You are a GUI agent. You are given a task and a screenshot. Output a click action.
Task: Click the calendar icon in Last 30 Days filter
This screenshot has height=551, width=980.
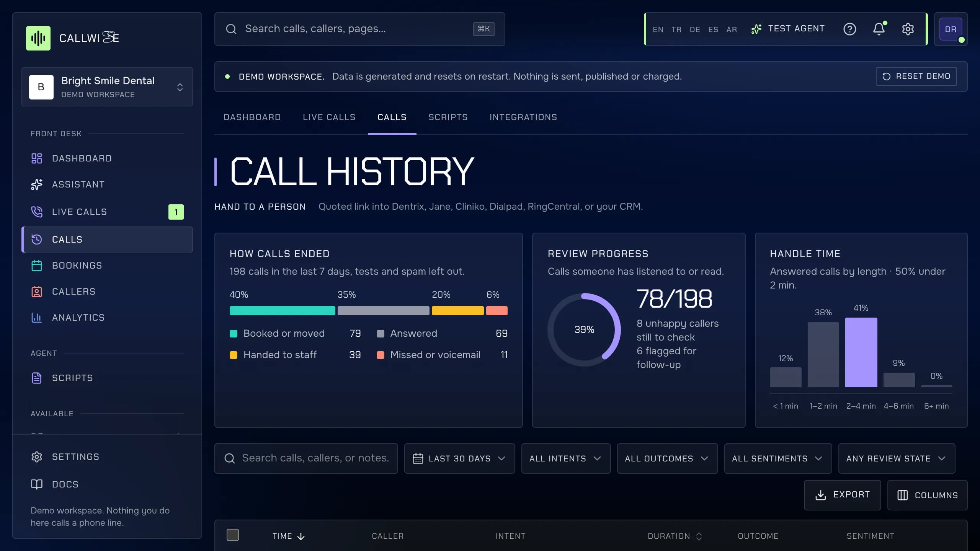click(418, 458)
